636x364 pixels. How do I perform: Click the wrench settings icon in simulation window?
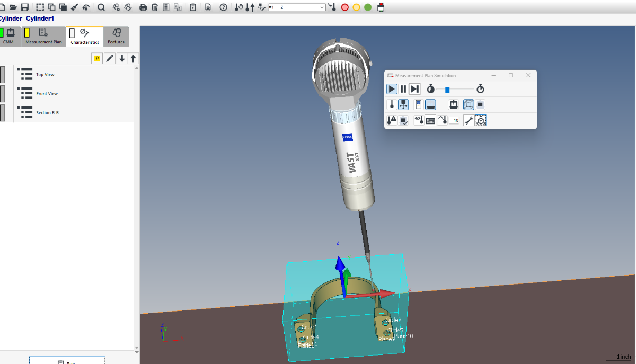[469, 120]
